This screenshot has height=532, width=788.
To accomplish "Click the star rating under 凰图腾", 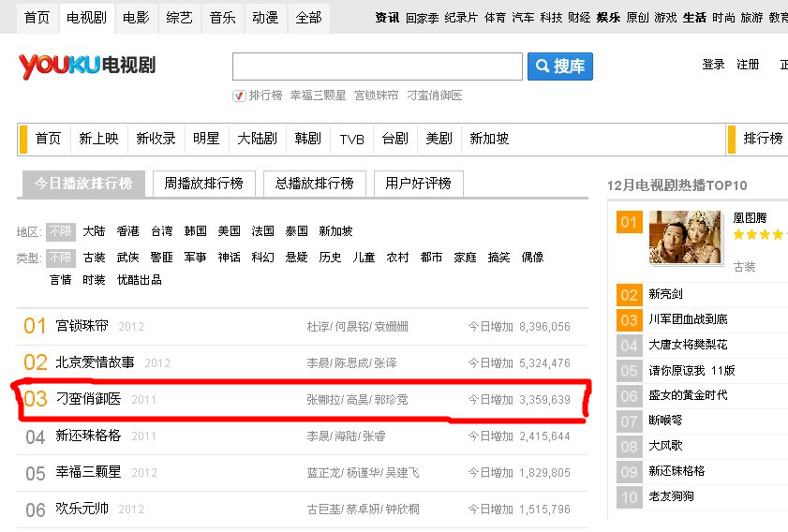I will click(x=760, y=234).
